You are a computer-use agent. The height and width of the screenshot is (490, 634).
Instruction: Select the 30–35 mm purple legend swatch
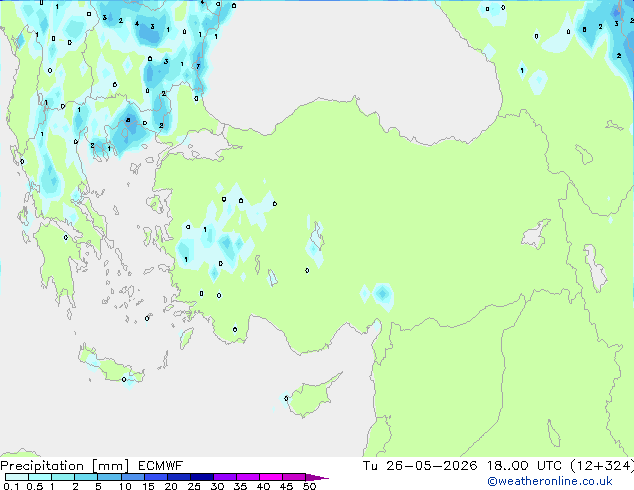pos(225,477)
